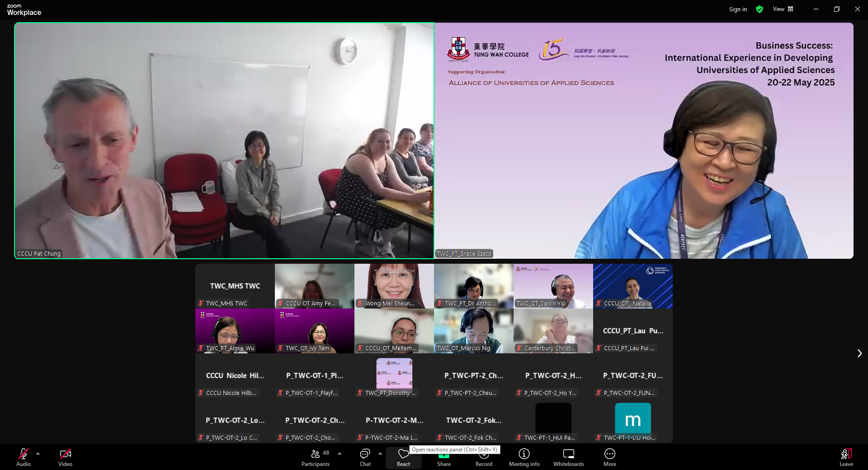This screenshot has height=470, width=868.
Task: Click muted mic icon on TWC_MHS TWC tile
Action: [201, 303]
